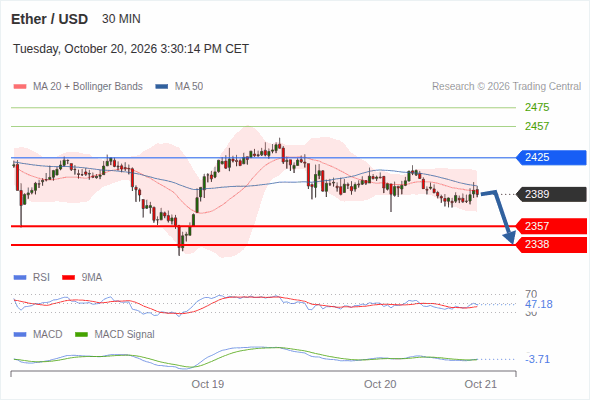Screen dimensions: 590x400
Task: Click the MA 50 legend label
Action: click(189, 87)
